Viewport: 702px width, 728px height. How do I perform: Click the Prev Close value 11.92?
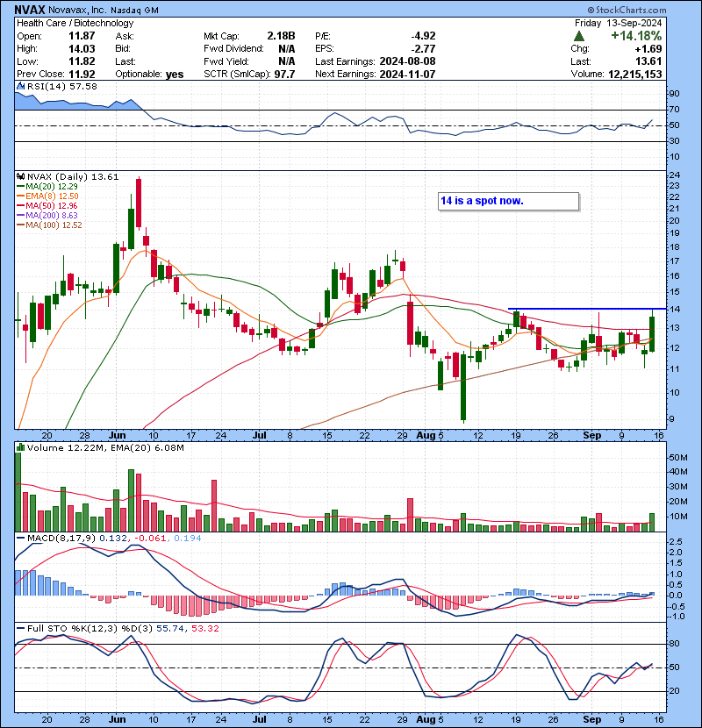(x=82, y=75)
